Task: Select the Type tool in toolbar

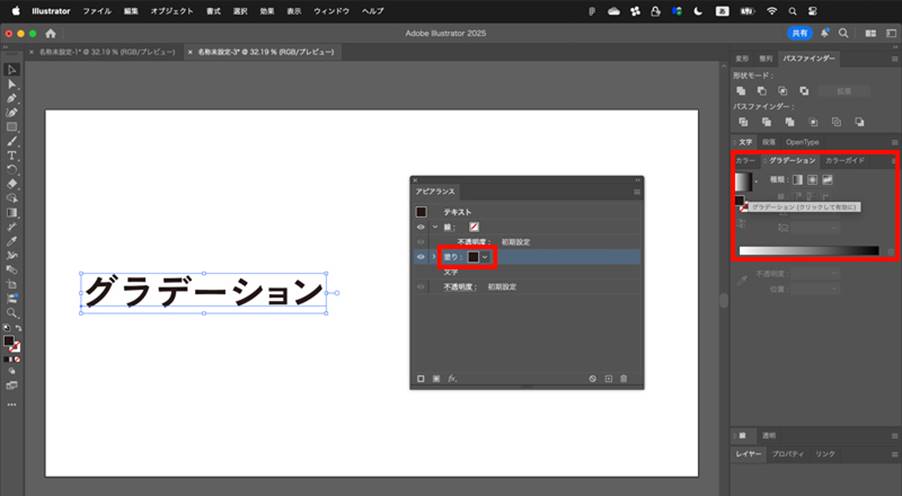Action: [x=12, y=155]
